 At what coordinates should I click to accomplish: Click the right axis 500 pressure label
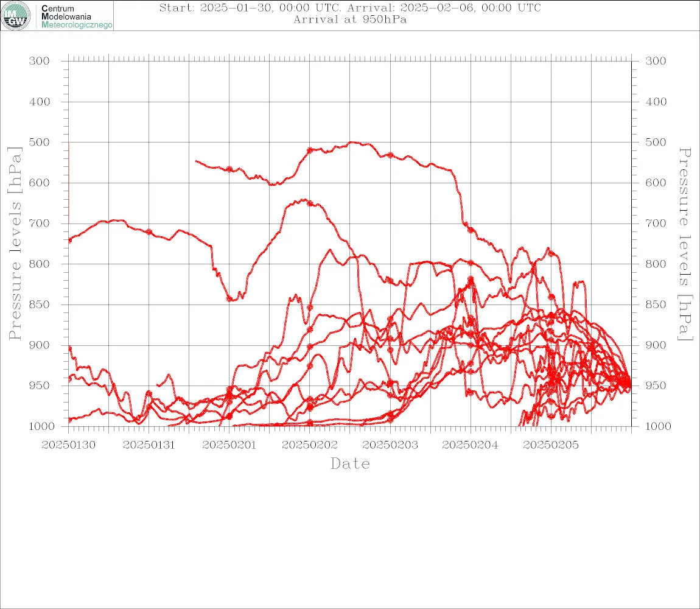[x=656, y=142]
